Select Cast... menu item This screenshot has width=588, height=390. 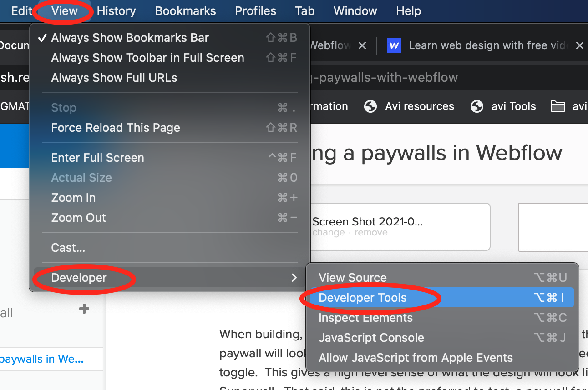point(169,248)
